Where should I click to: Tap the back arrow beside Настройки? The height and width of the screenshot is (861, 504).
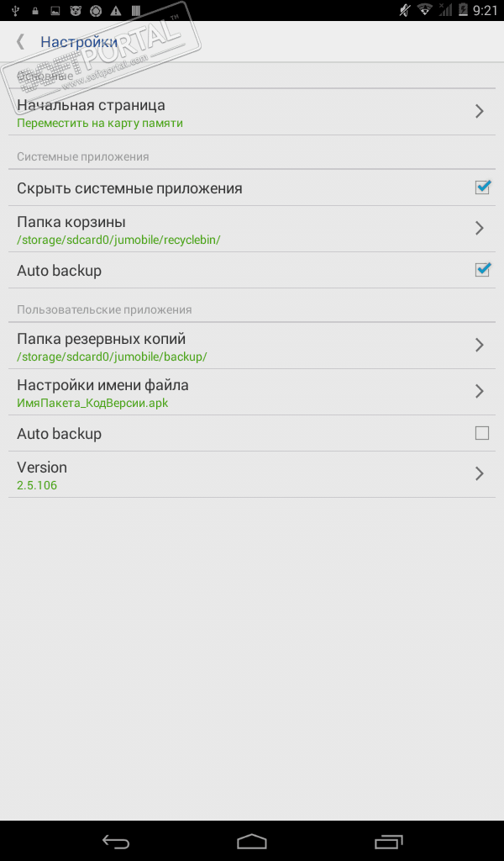point(21,41)
